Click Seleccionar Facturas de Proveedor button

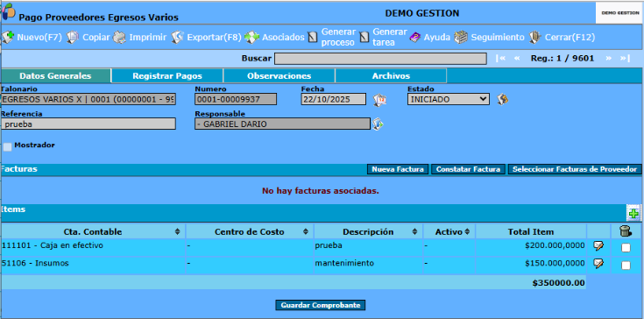click(x=575, y=169)
